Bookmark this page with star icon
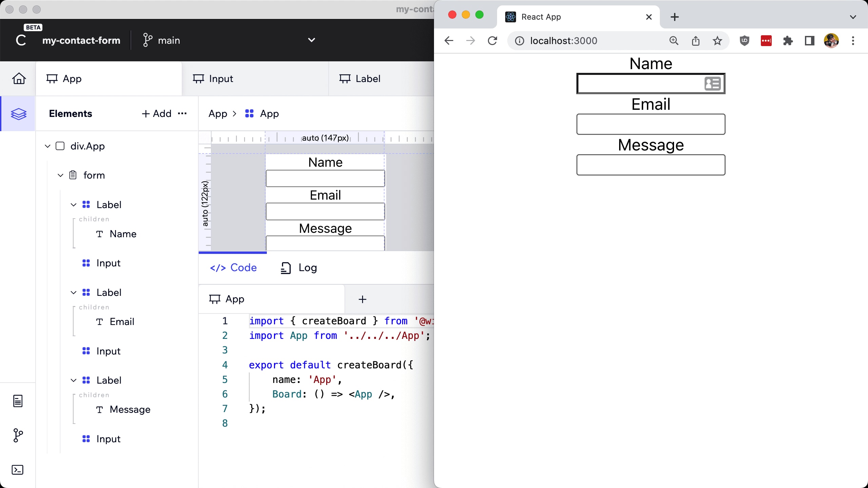The image size is (868, 488). (717, 41)
